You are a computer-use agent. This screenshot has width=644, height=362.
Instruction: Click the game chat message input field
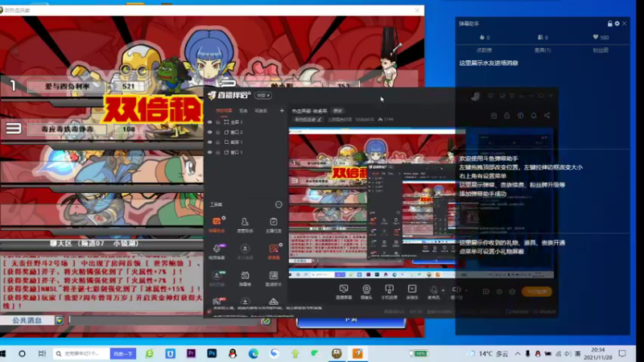tap(165, 320)
